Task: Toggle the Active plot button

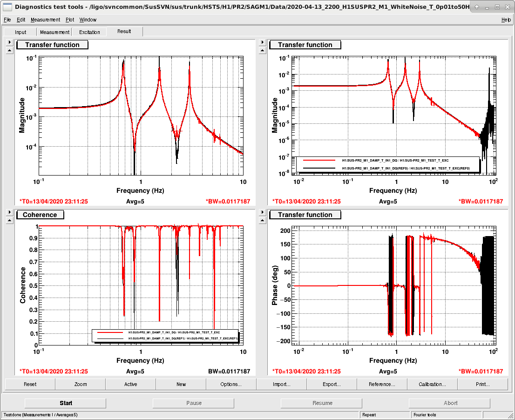Action: 131,384
